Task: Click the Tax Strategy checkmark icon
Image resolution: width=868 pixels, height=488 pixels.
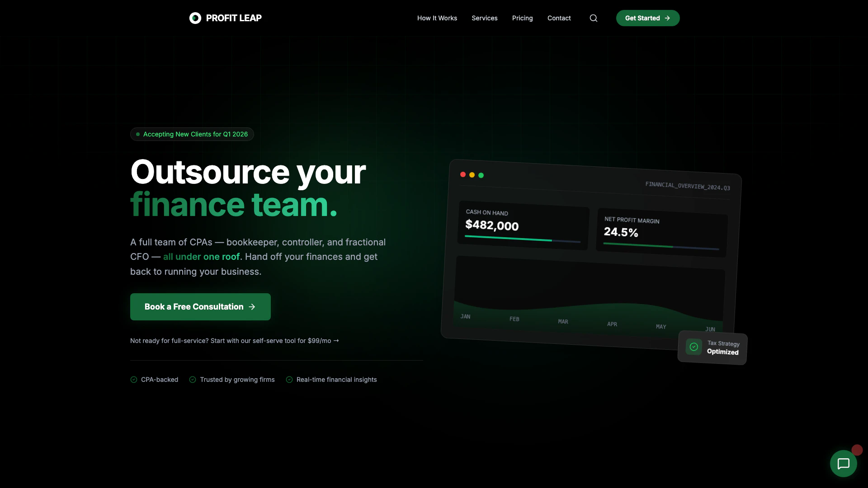Action: point(693,347)
